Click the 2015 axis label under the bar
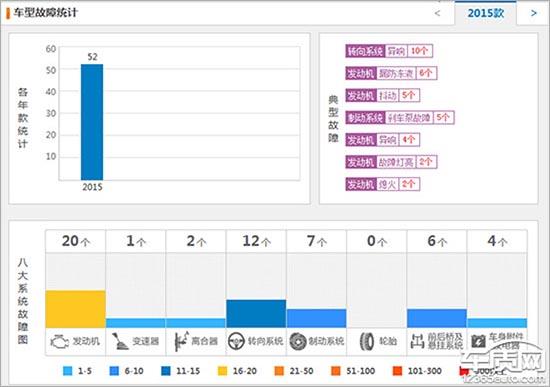Screen dimensions: 550x387 pos(92,187)
